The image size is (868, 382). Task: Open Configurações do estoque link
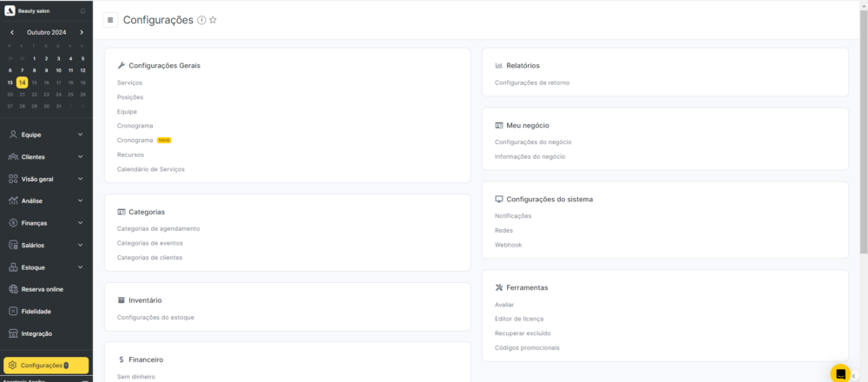155,317
